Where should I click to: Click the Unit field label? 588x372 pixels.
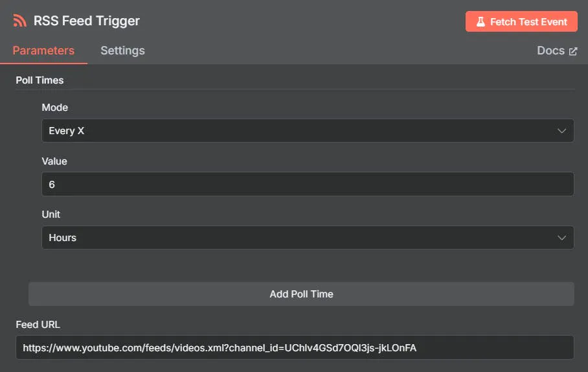(x=51, y=215)
